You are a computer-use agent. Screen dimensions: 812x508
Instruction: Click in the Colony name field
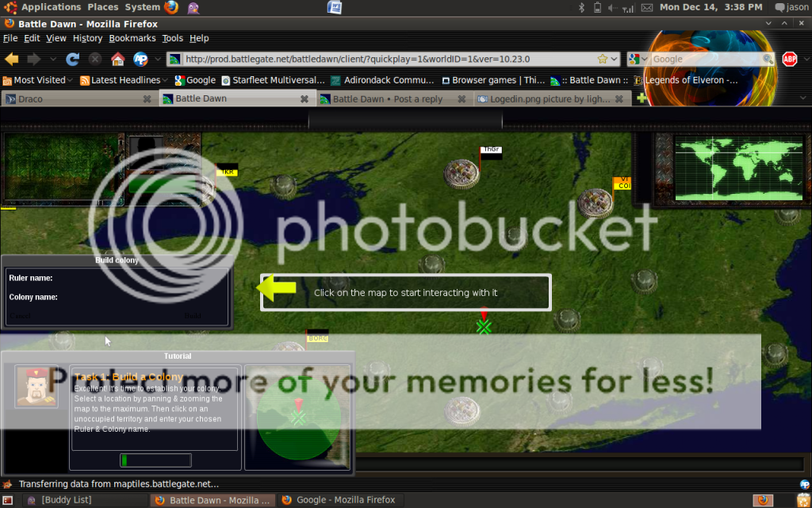point(143,297)
